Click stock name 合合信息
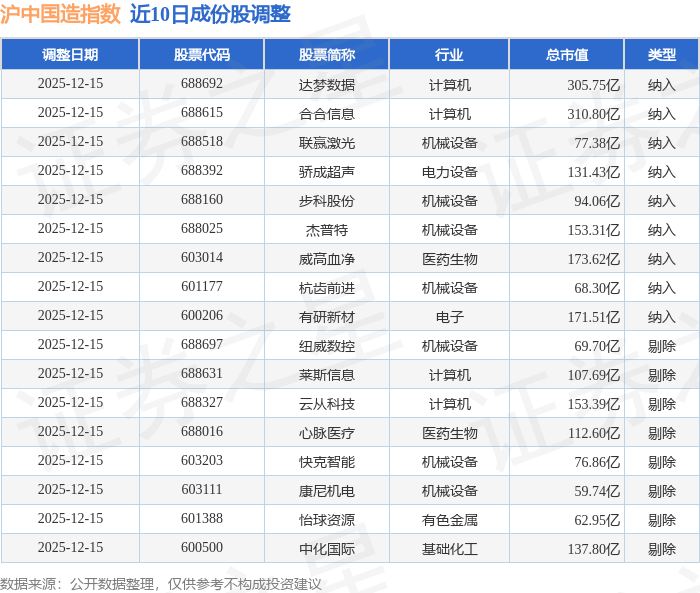This screenshot has width=700, height=593. pyautogui.click(x=327, y=113)
